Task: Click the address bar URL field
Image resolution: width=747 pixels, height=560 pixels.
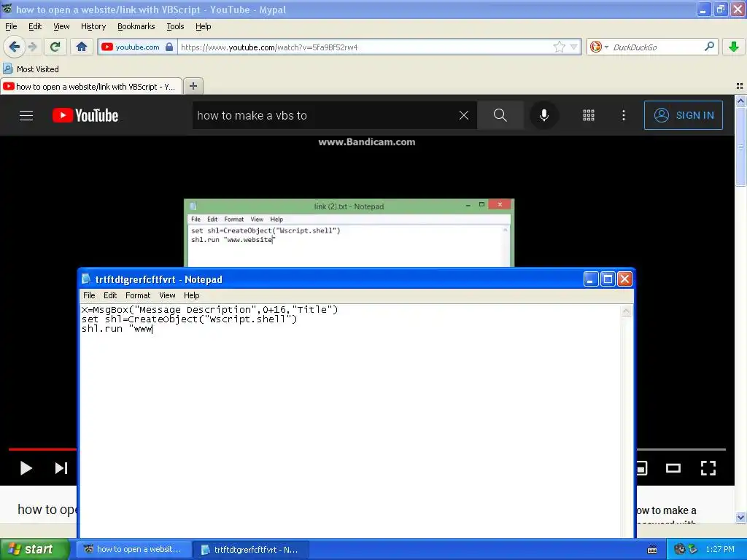Action: 365,47
